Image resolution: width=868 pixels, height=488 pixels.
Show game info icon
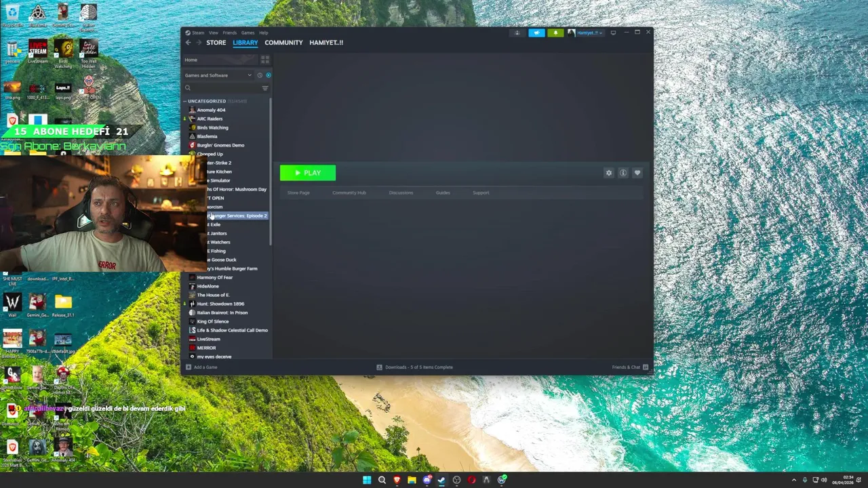click(623, 173)
